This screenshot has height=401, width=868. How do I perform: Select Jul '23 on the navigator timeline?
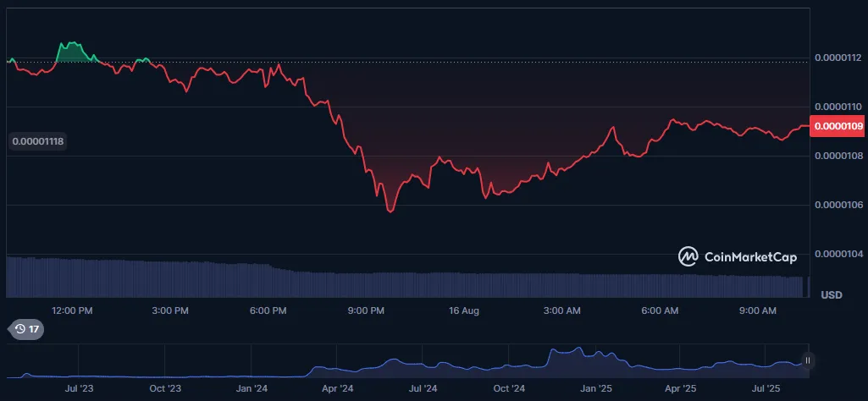pyautogui.click(x=78, y=389)
